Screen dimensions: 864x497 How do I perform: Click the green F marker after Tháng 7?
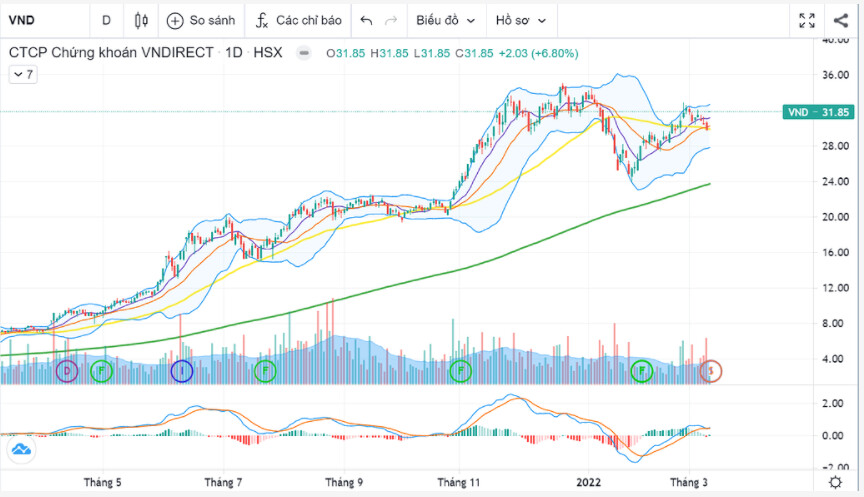coord(265,371)
